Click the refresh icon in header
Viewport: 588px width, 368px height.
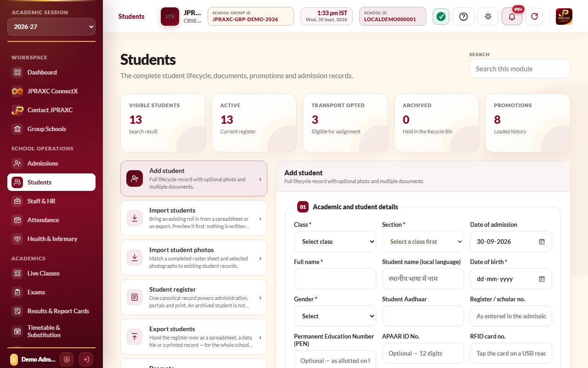click(534, 17)
